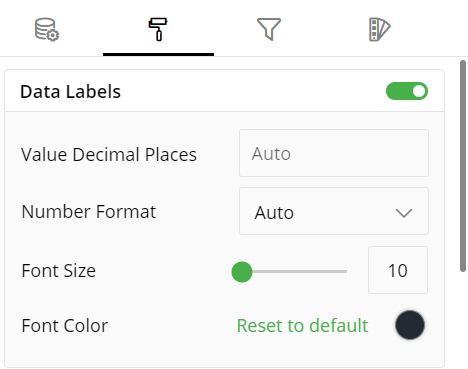The width and height of the screenshot is (468, 369).
Task: Click the Number Format label
Action: tap(89, 211)
